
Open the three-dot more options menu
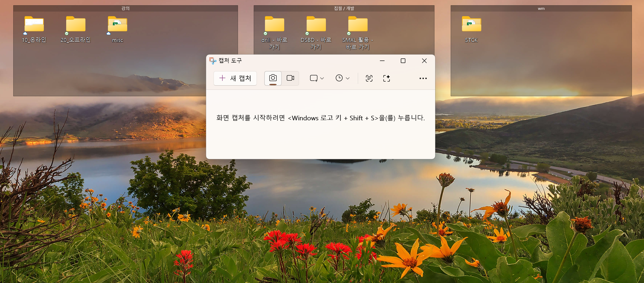[423, 78]
